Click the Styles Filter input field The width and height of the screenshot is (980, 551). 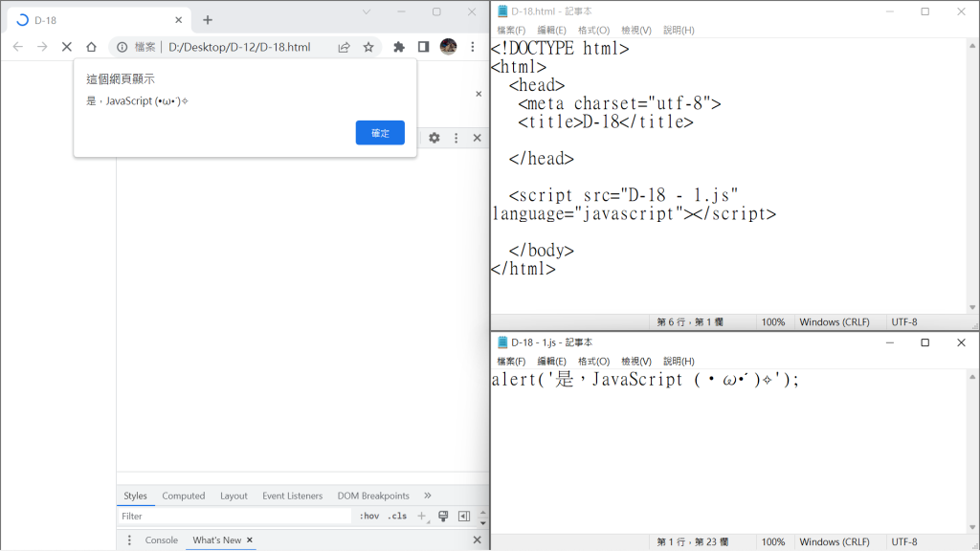pyautogui.click(x=235, y=516)
